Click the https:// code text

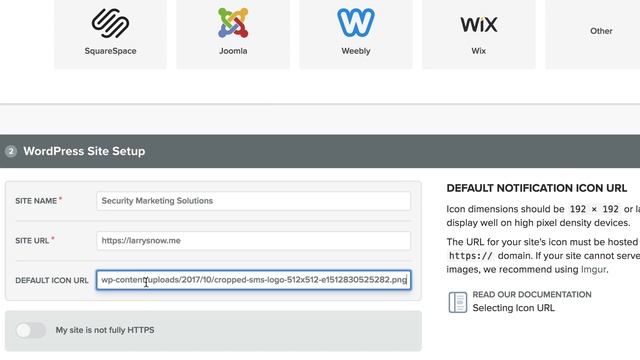click(471, 256)
